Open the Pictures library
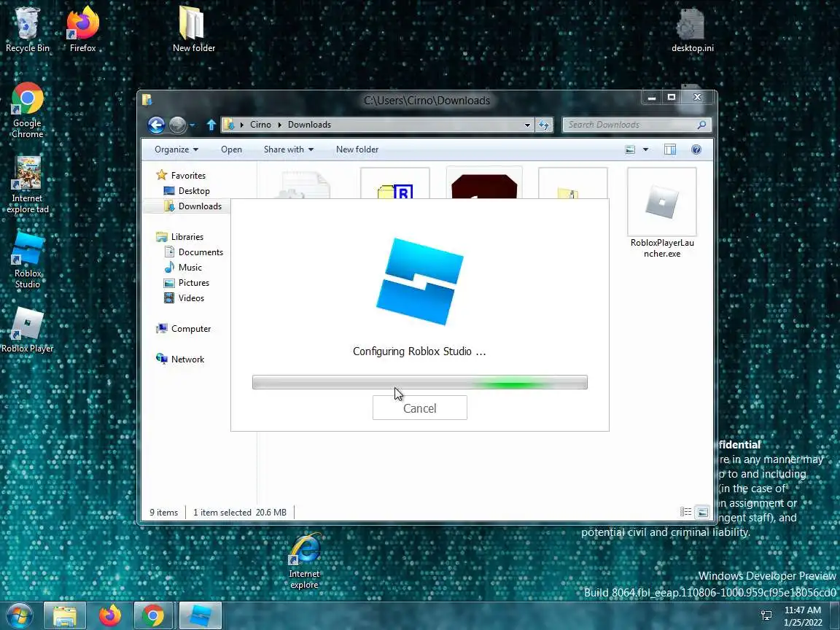 point(187,283)
